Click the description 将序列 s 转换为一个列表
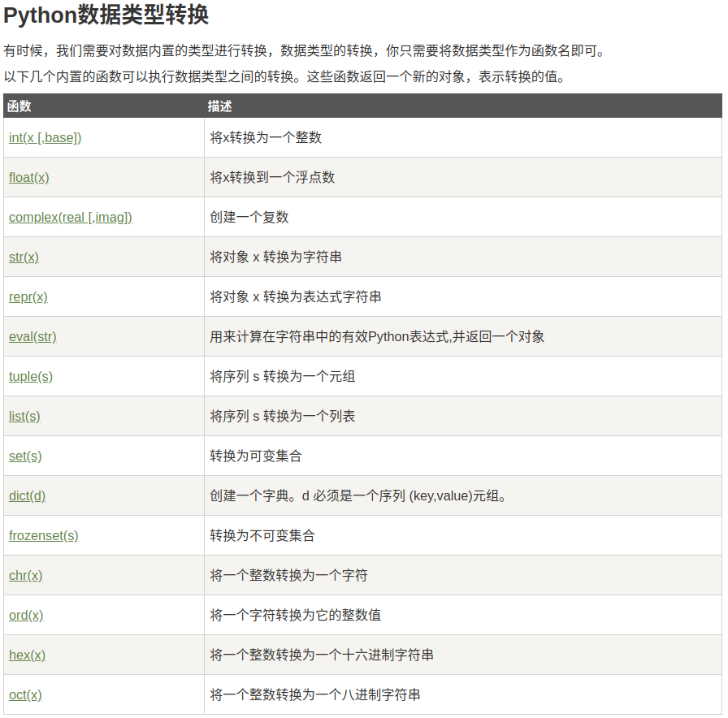This screenshot has height=718, width=728. click(282, 417)
